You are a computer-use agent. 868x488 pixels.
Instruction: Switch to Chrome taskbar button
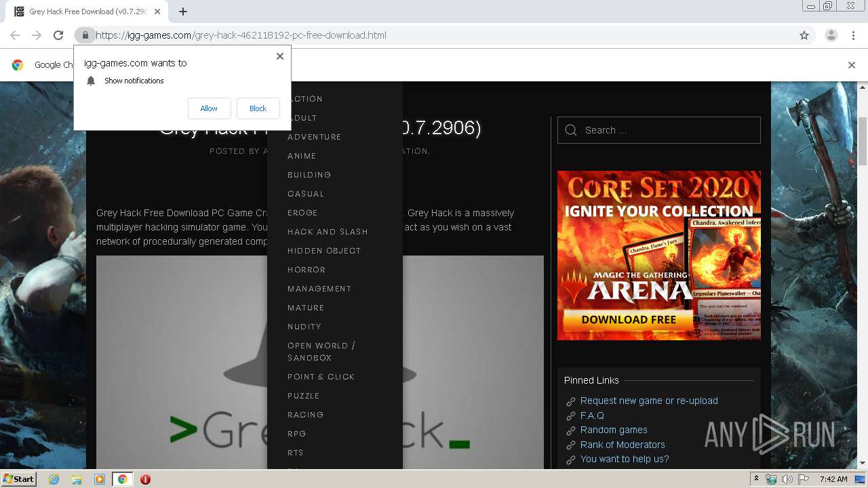coord(122,479)
